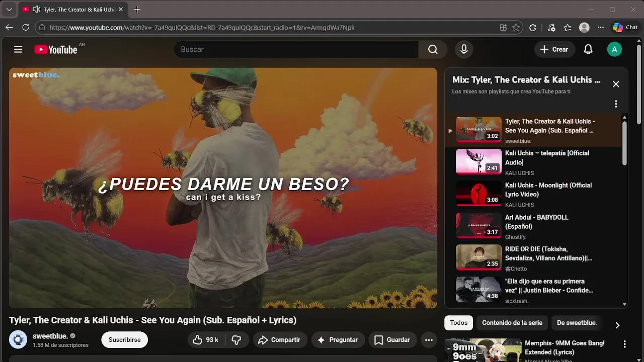
Task: Add page to browser favorites star
Action: [516, 28]
